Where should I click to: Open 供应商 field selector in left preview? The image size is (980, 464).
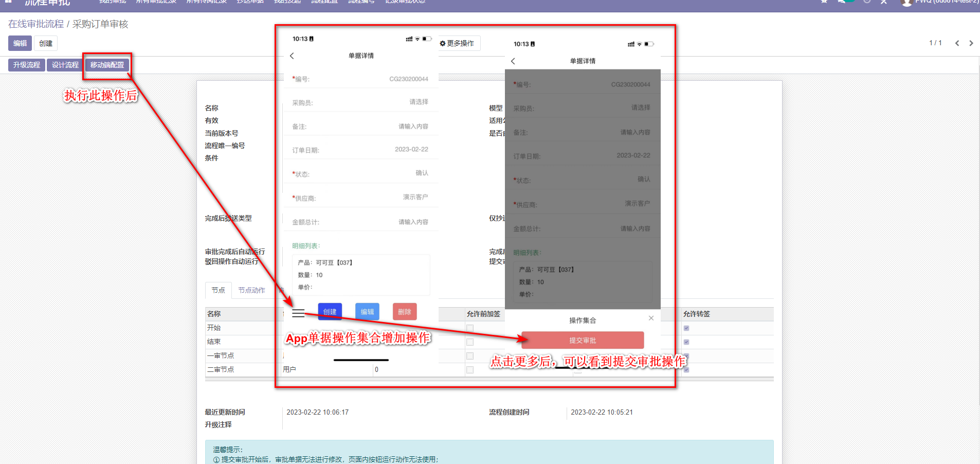415,198
